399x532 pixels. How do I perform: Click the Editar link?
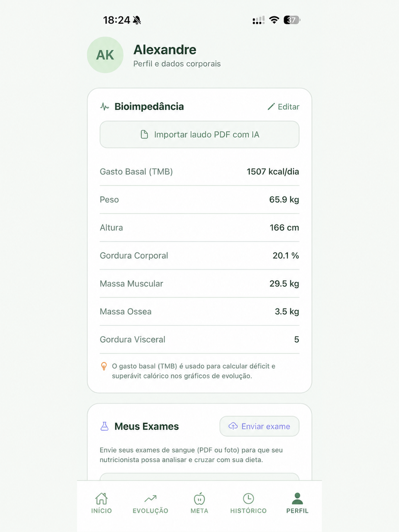[283, 107]
